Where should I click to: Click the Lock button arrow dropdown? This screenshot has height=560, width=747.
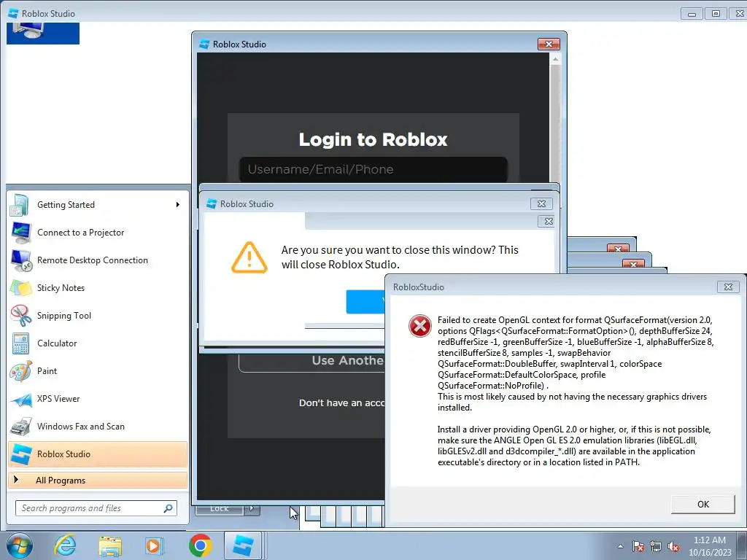pos(252,508)
